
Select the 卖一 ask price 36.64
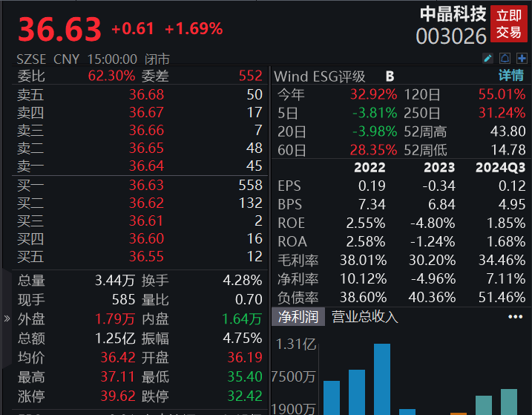tap(146, 166)
